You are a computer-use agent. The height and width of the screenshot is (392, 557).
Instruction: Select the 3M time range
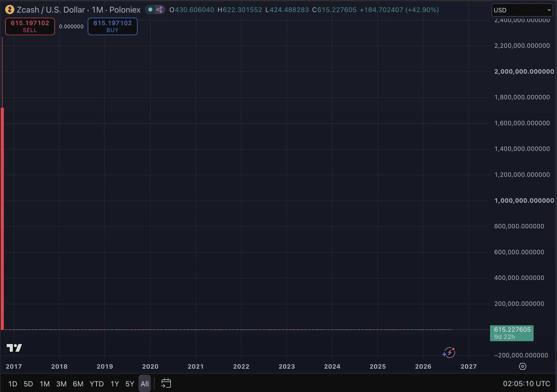[61, 384]
